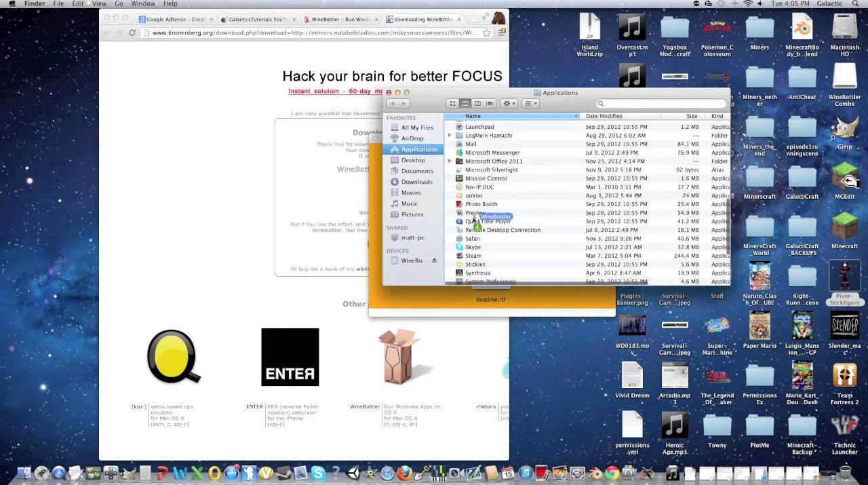This screenshot has height=485, width=868.
Task: Sort list by Date Modified column
Action: point(604,116)
